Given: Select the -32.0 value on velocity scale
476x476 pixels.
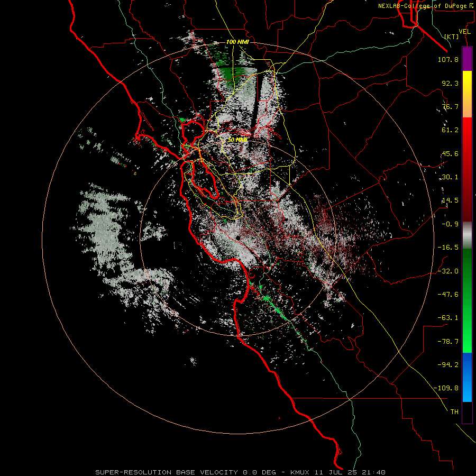Looking at the screenshot, I should (448, 271).
